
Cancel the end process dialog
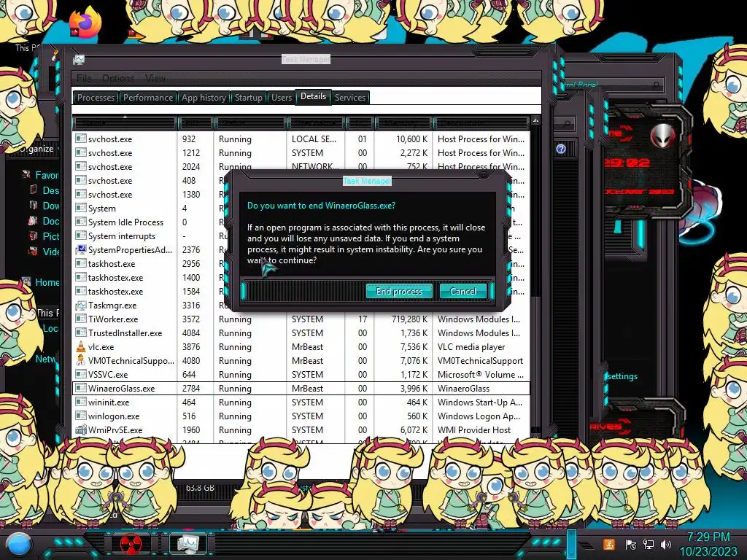pyautogui.click(x=462, y=291)
